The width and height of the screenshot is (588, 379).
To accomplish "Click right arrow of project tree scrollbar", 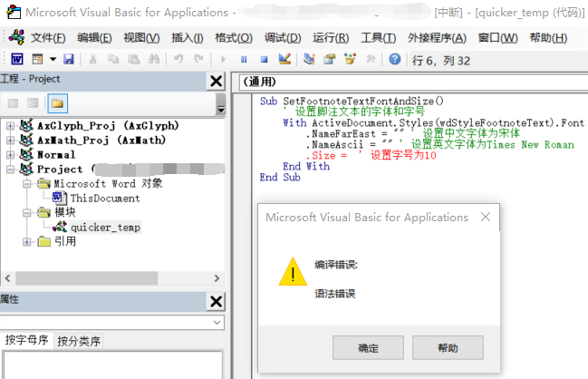I will point(217,278).
